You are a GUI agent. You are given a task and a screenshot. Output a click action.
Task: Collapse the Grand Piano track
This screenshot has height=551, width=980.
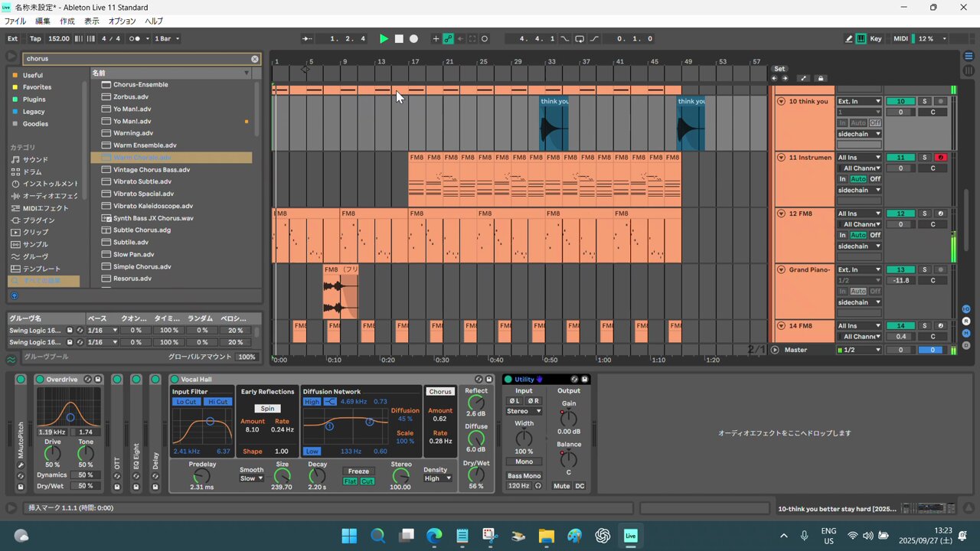click(x=781, y=269)
